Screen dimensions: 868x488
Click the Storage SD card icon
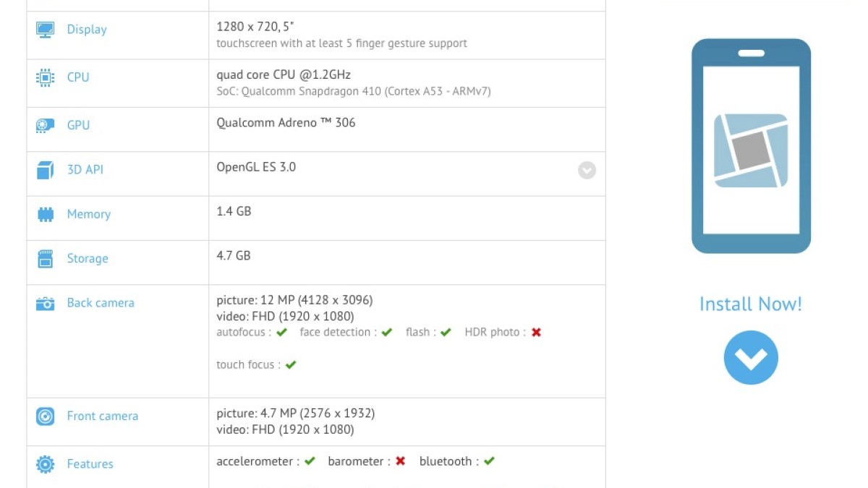coord(45,259)
